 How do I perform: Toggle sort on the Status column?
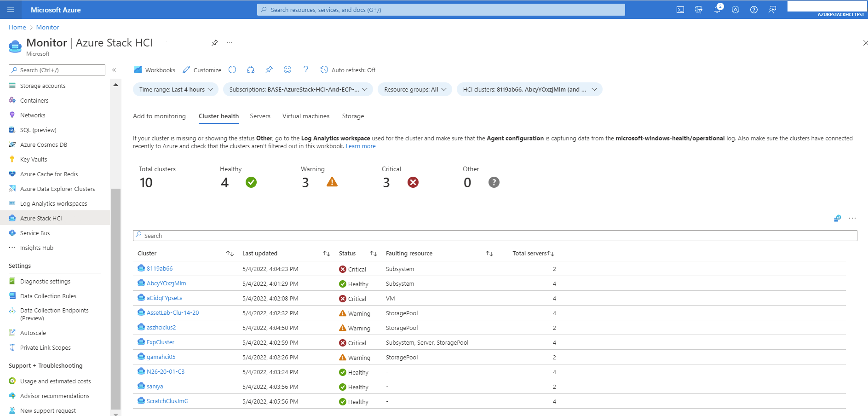(x=374, y=253)
